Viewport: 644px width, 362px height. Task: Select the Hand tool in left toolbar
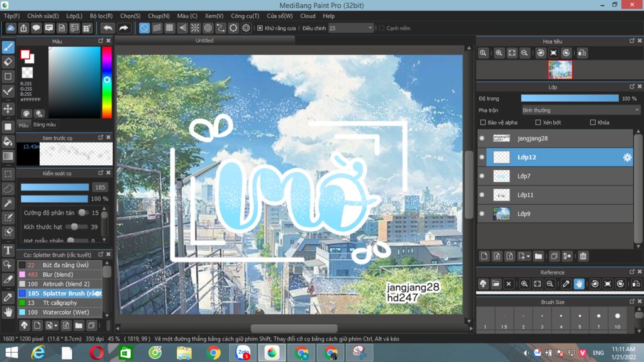click(x=8, y=312)
